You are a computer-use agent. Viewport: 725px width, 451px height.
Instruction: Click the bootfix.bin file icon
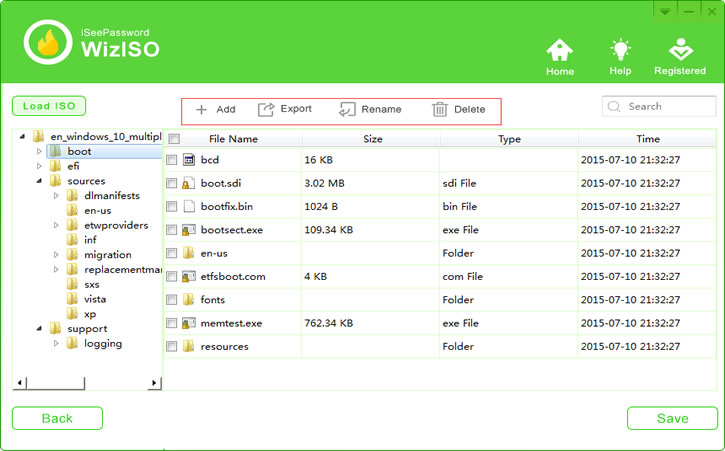pos(189,206)
